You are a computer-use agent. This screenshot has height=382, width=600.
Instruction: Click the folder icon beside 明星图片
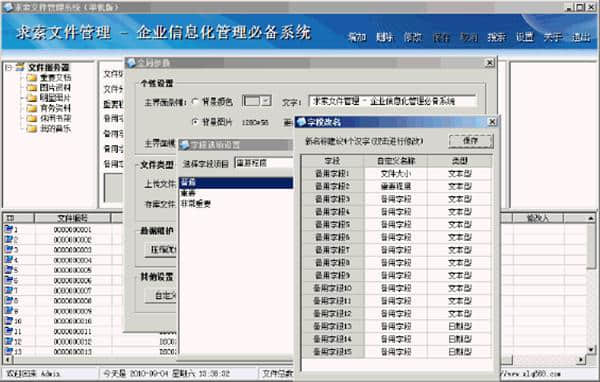pos(32,98)
